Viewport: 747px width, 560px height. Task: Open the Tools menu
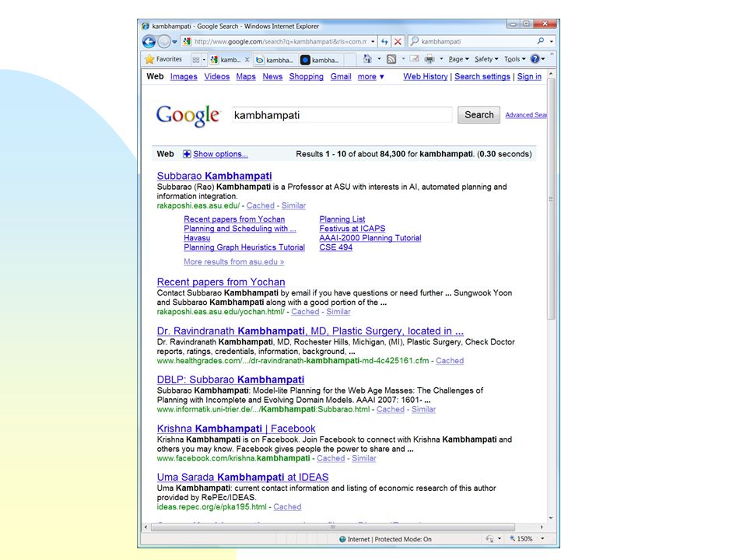(514, 59)
